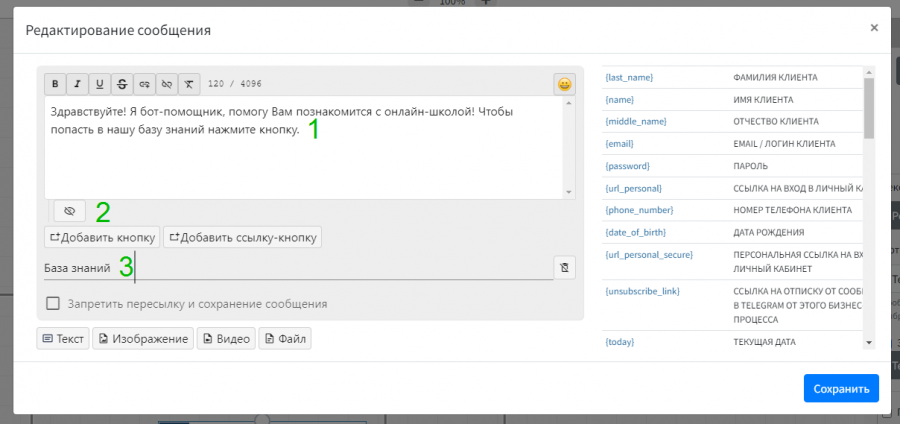Apply underline formatting to text
Image resolution: width=900 pixels, height=424 pixels.
(x=99, y=84)
